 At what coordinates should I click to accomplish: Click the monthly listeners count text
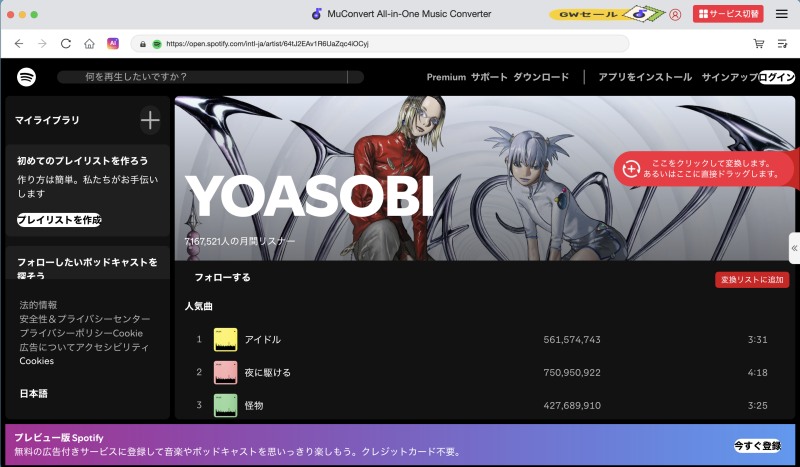240,241
